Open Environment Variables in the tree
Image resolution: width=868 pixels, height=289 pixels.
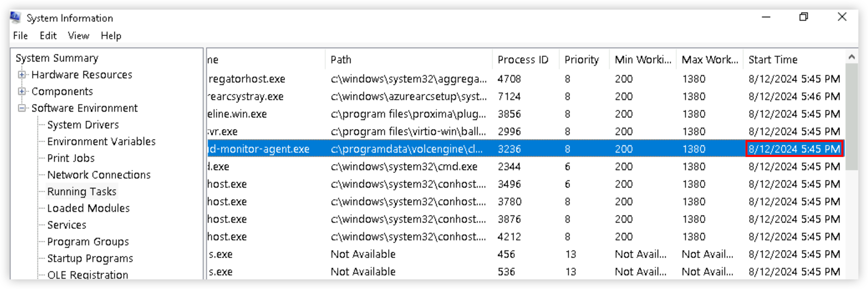coord(101,141)
